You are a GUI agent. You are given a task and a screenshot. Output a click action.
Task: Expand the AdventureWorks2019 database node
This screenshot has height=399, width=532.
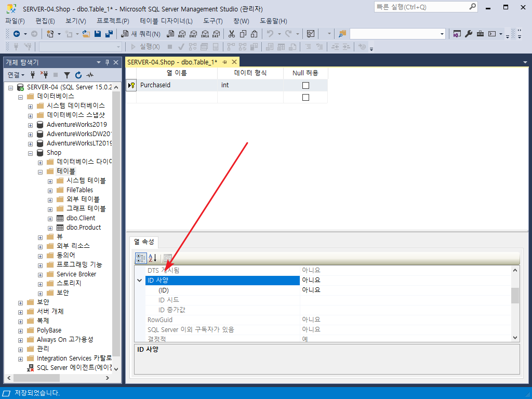(30, 125)
